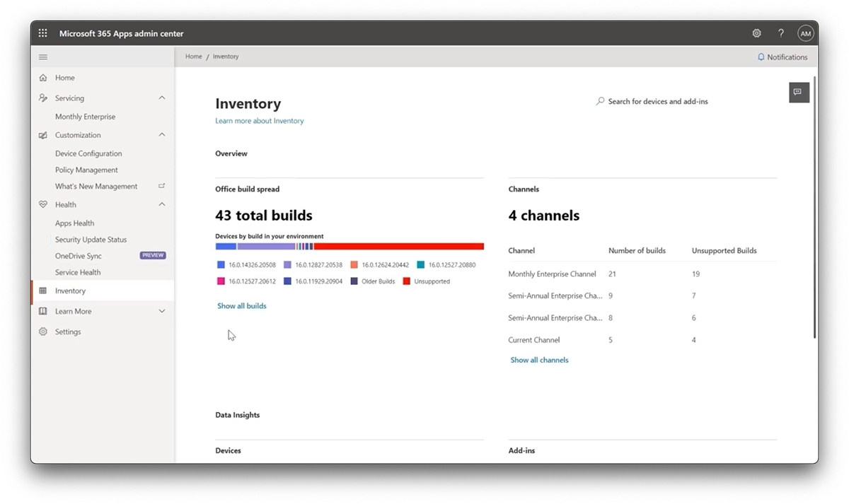
Task: Open Monthly Enterprise in the sidebar
Action: click(x=85, y=117)
